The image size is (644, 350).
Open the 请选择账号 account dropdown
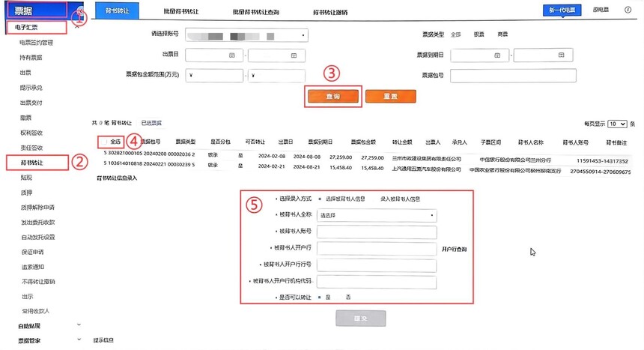(246, 35)
